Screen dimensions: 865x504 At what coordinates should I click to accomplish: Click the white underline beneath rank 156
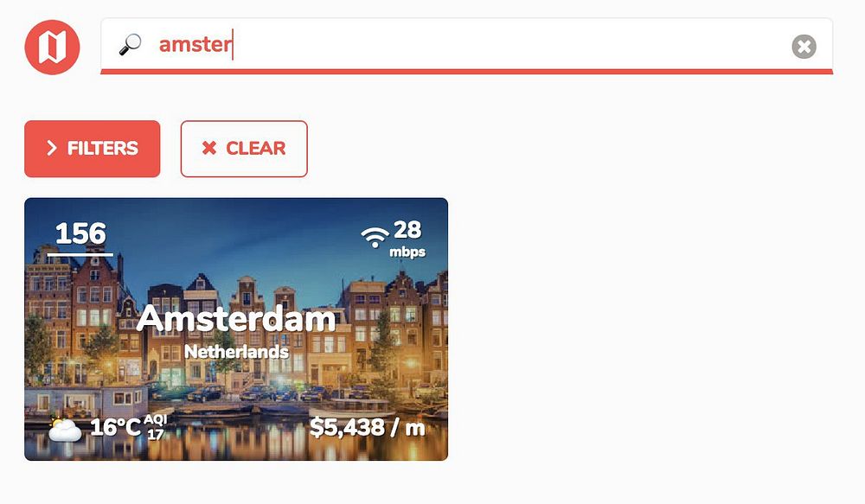(x=80, y=254)
